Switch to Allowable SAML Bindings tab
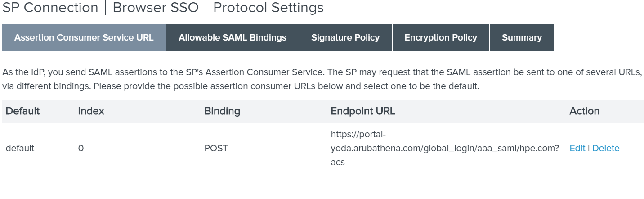Image resolution: width=644 pixels, height=199 pixels. pos(232,38)
